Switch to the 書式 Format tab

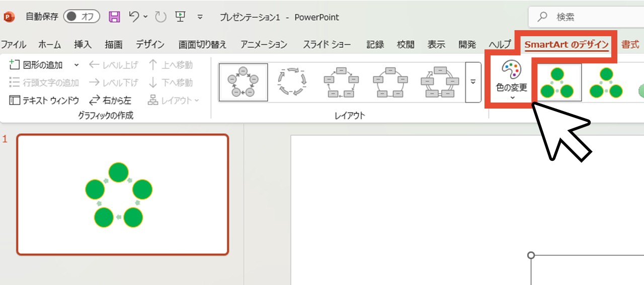click(x=630, y=44)
